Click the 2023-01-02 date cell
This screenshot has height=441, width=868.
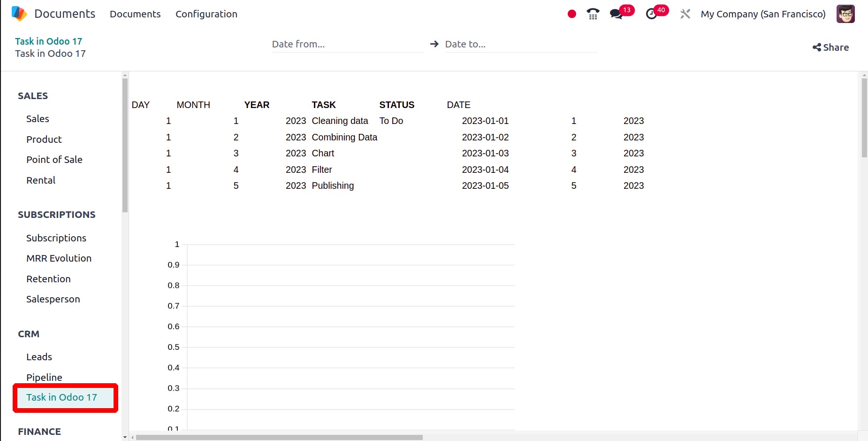[486, 137]
